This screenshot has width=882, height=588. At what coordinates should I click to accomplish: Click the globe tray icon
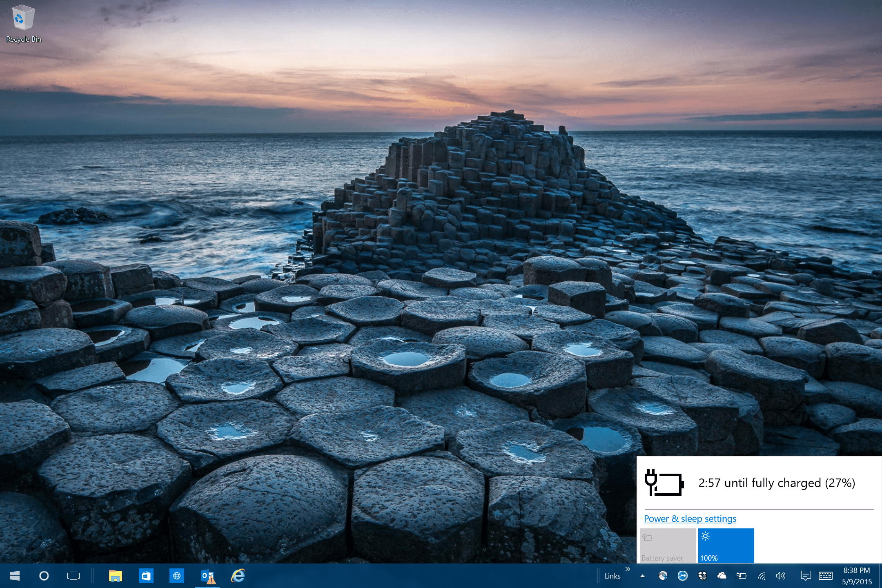pos(663,576)
